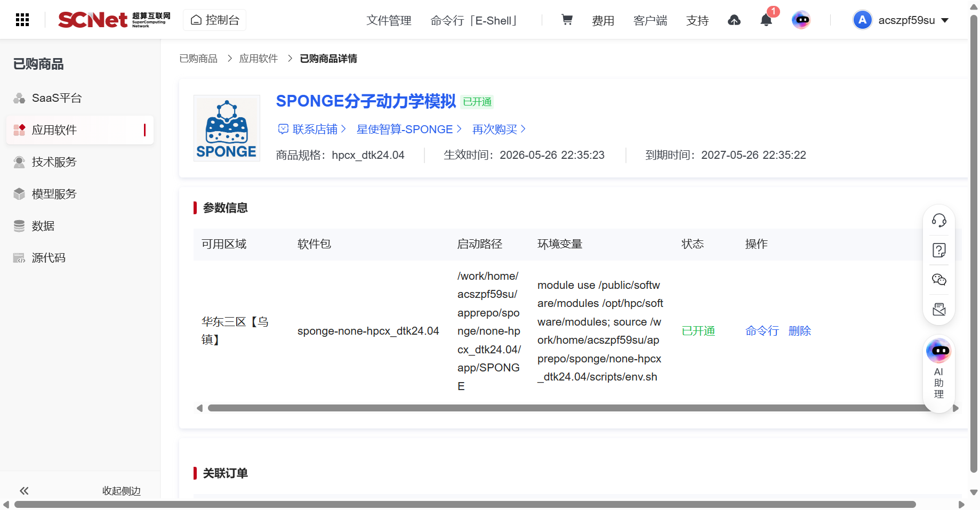Image resolution: width=980 pixels, height=510 pixels.
Task: Click the 已开通 status in the table row
Action: (698, 331)
